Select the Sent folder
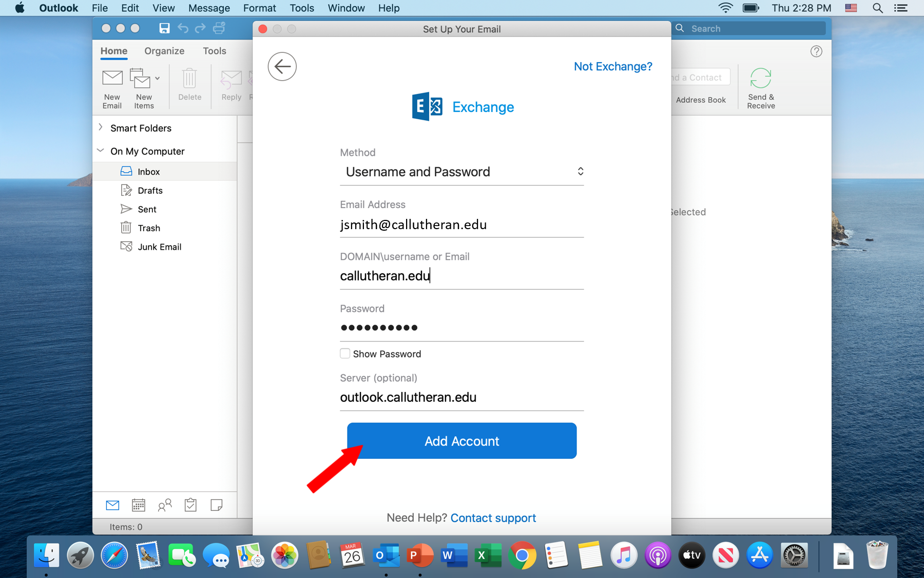924x578 pixels. pos(164,209)
